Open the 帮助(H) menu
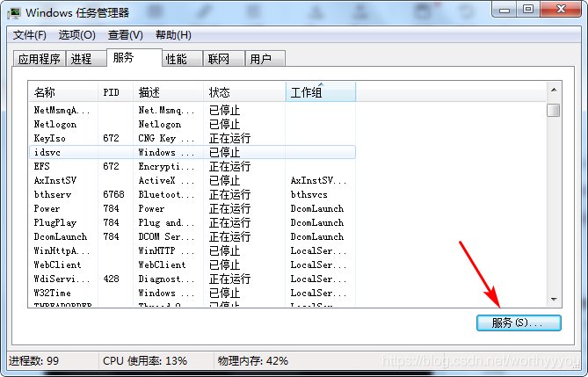Viewport: 588px width, 377px height. tap(173, 35)
